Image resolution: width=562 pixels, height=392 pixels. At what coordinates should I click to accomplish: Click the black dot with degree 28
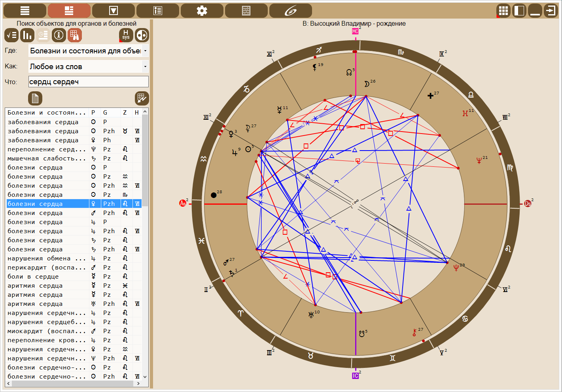tap(214, 195)
